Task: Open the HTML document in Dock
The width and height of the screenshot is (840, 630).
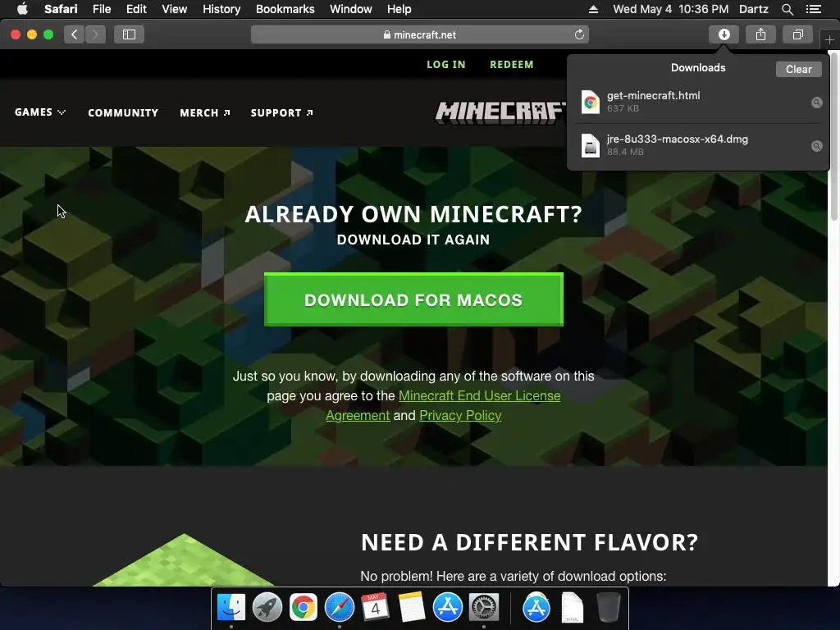Action: 572,607
